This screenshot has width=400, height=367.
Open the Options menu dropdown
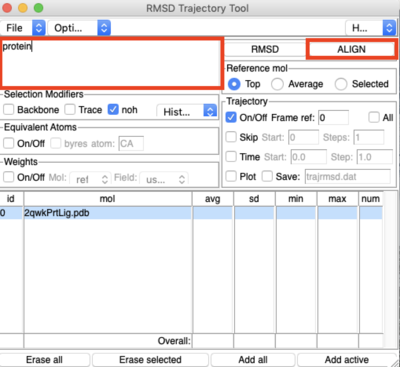[x=79, y=28]
